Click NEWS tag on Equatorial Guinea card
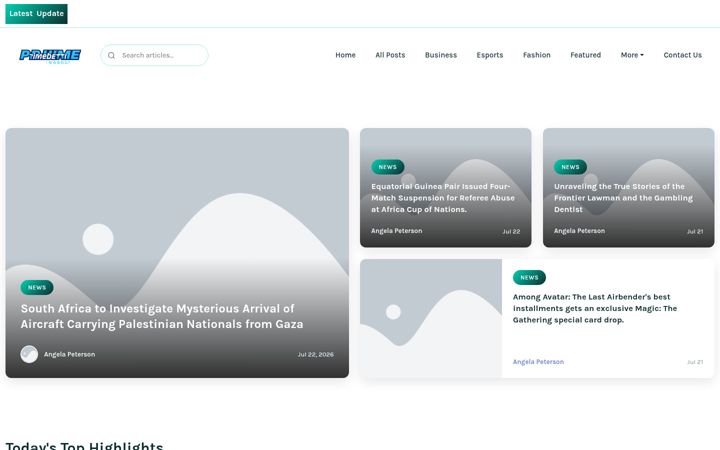The width and height of the screenshot is (720, 450). tap(388, 167)
